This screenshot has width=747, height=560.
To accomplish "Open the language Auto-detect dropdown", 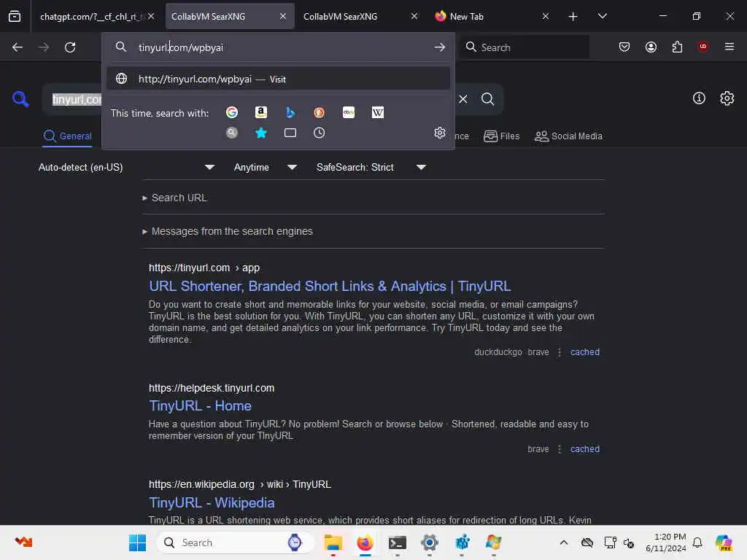I will pos(126,167).
